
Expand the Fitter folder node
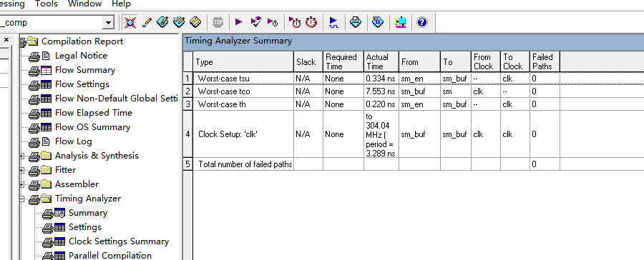[x=22, y=171]
